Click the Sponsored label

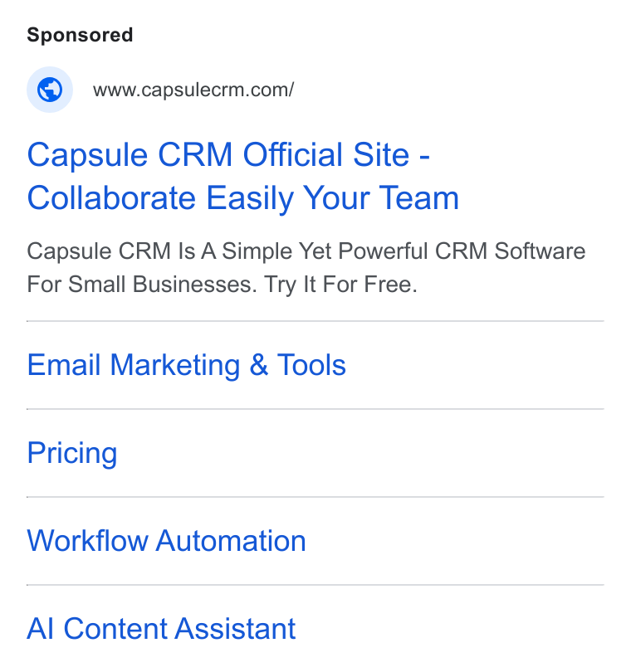[x=80, y=35]
